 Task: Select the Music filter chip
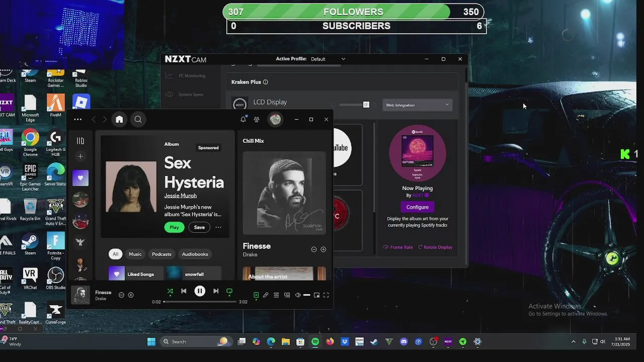tap(135, 254)
